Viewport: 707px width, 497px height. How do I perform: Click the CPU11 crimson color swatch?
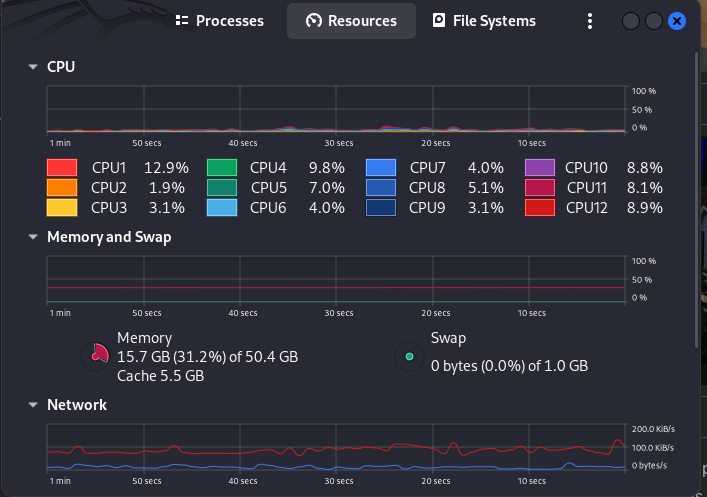pyautogui.click(x=540, y=188)
